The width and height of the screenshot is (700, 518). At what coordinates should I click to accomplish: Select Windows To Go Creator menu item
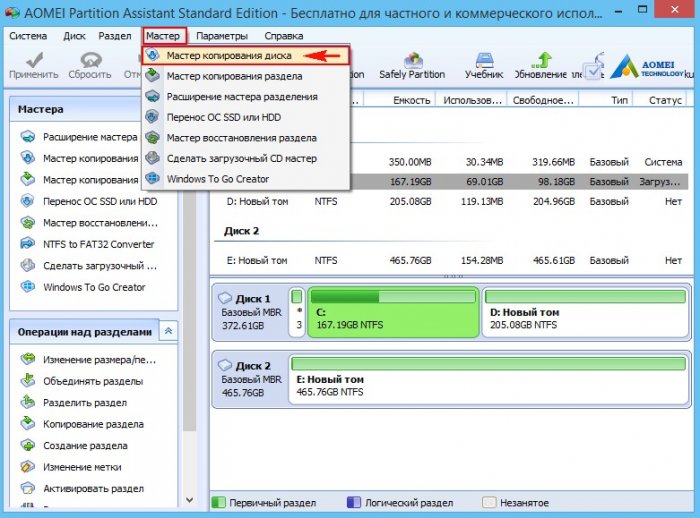coord(217,179)
